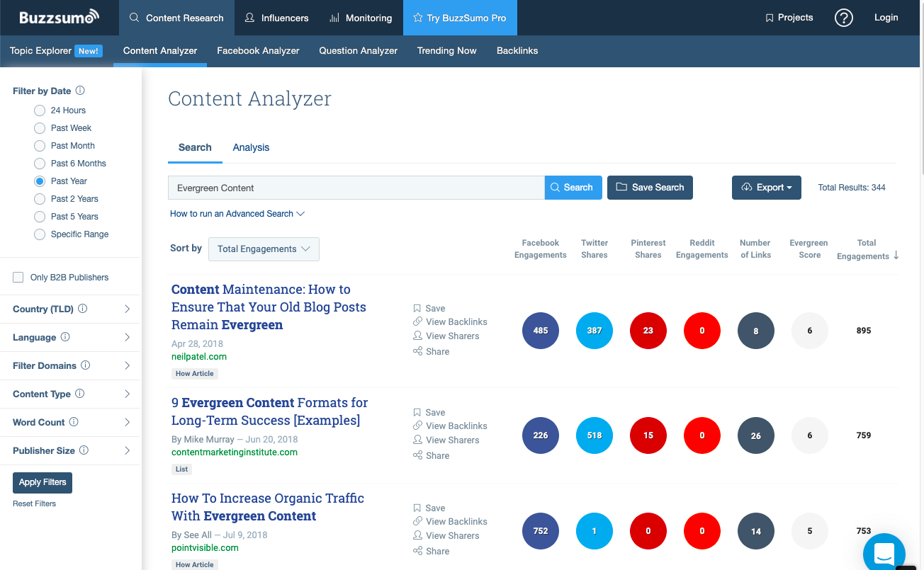The image size is (924, 570).
Task: Click the info icon beside Filter by Date
Action: [80, 91]
